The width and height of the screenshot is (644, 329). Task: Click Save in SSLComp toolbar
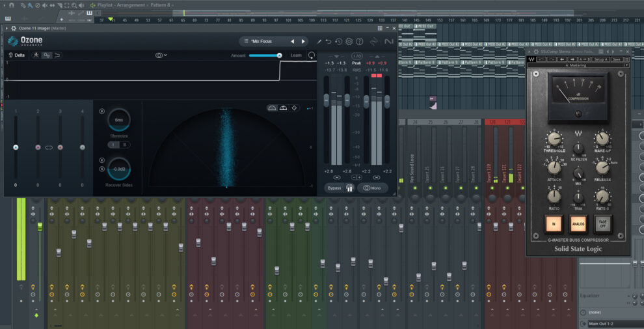click(x=617, y=59)
